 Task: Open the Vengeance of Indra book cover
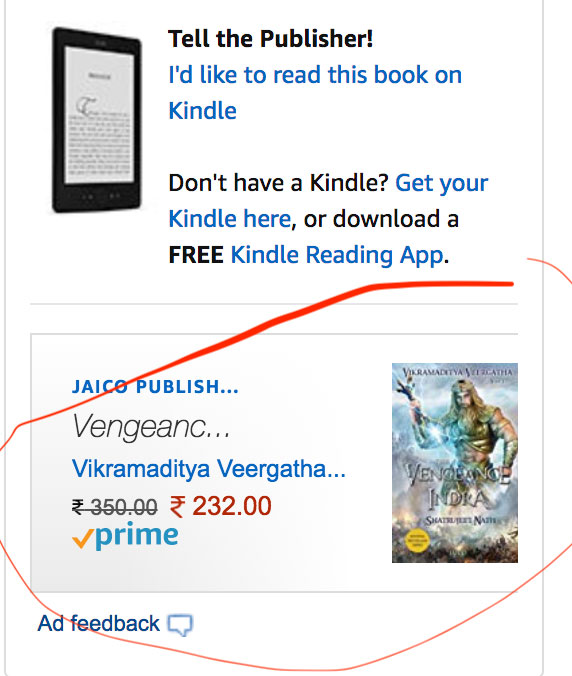click(x=455, y=463)
